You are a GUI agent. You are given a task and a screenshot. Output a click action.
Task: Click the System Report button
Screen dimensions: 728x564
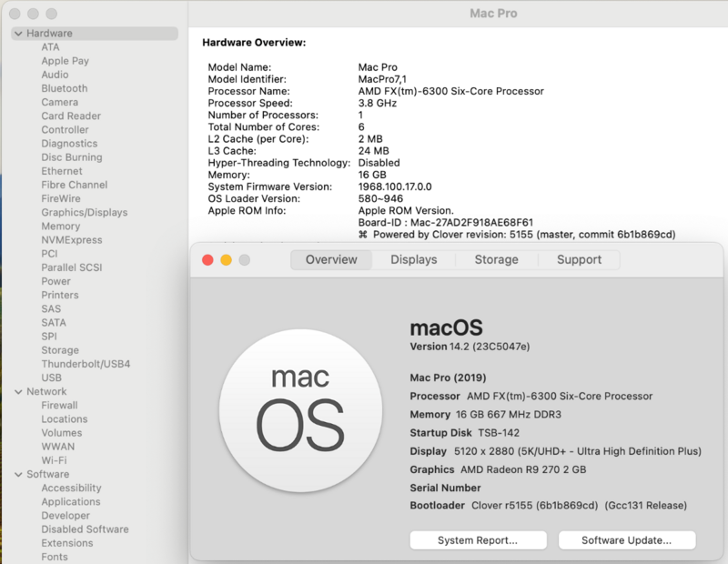pyautogui.click(x=478, y=540)
